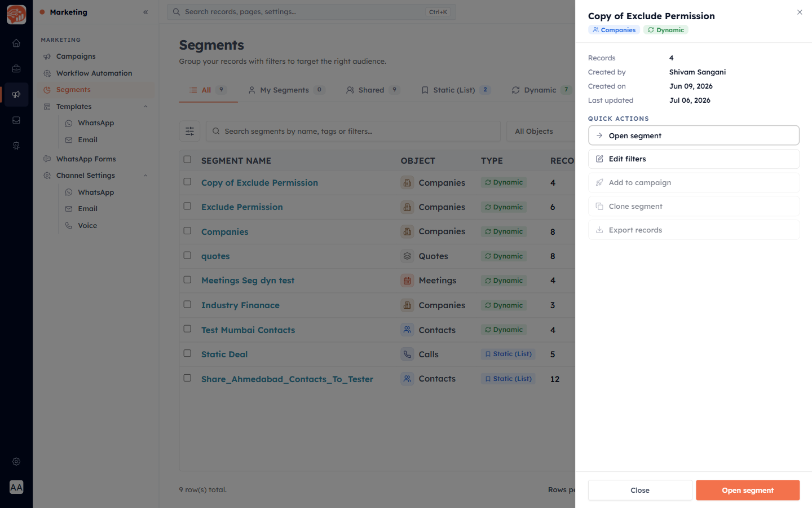Click the Export records quick action
The width and height of the screenshot is (812, 508).
click(694, 230)
